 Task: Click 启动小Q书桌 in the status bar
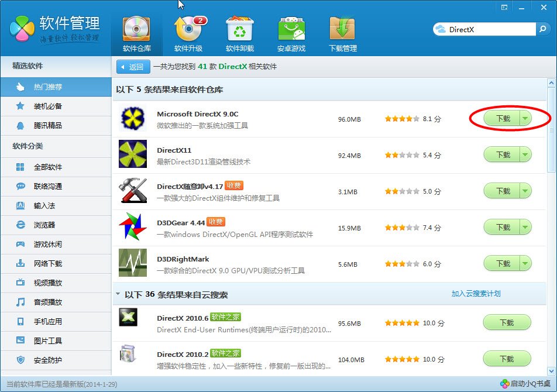coord(525,383)
